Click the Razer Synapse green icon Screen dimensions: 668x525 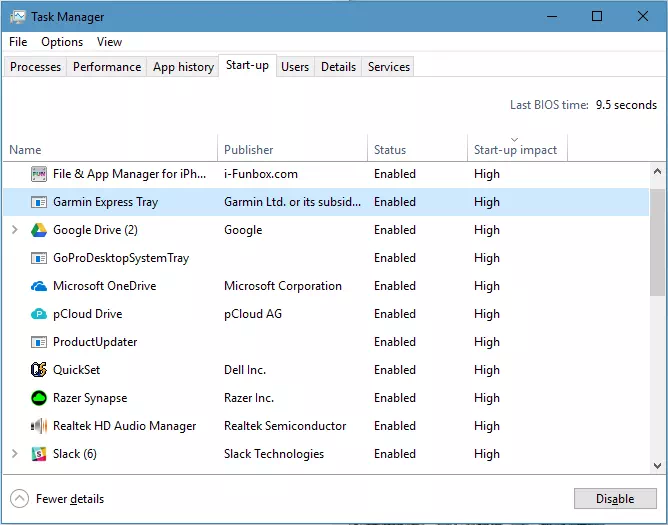[39, 398]
